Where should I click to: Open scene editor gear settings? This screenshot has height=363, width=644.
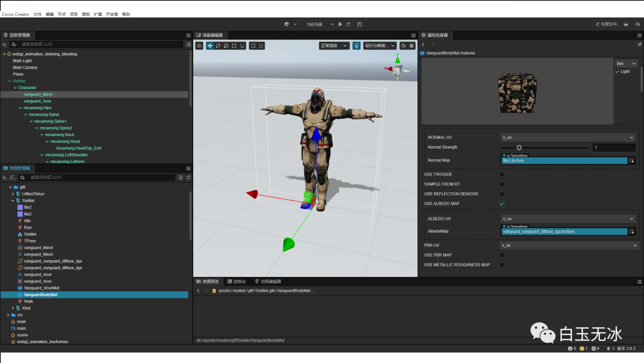[x=411, y=45]
